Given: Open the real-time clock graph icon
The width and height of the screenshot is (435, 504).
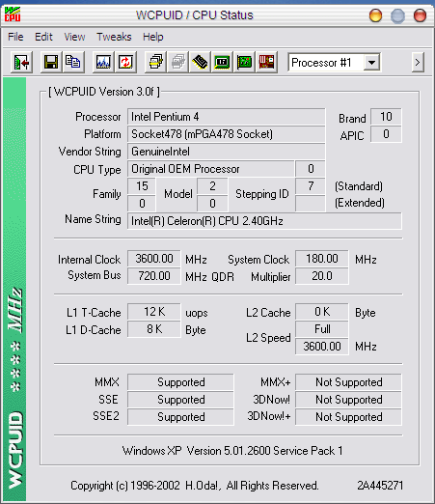Looking at the screenshot, I should tap(103, 62).
